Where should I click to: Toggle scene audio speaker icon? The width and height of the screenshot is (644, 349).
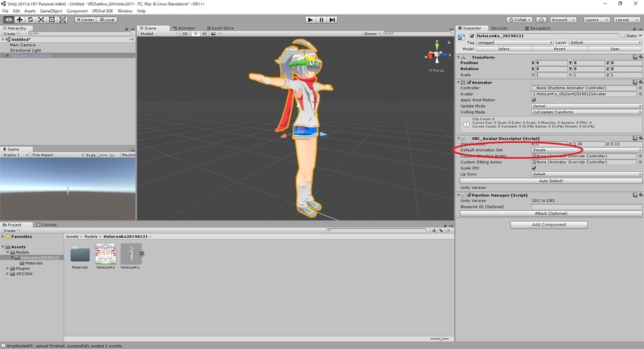pos(204,34)
